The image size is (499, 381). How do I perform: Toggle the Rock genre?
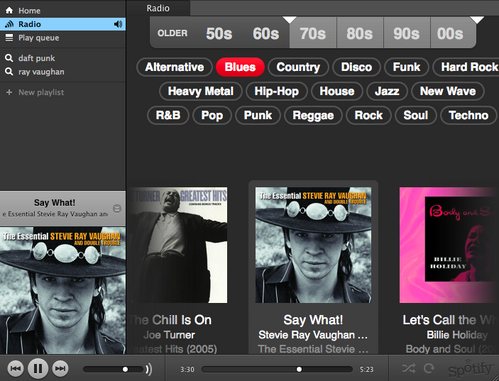368,115
